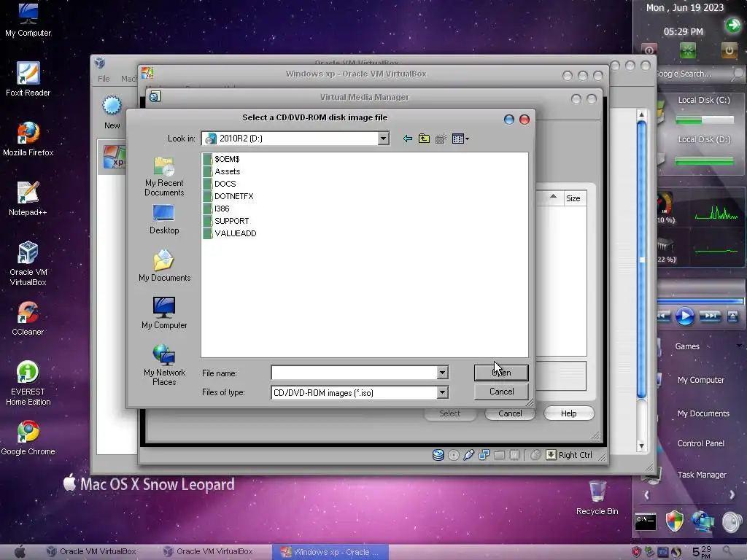Expand the Look in drive dropdown

pos(383,139)
